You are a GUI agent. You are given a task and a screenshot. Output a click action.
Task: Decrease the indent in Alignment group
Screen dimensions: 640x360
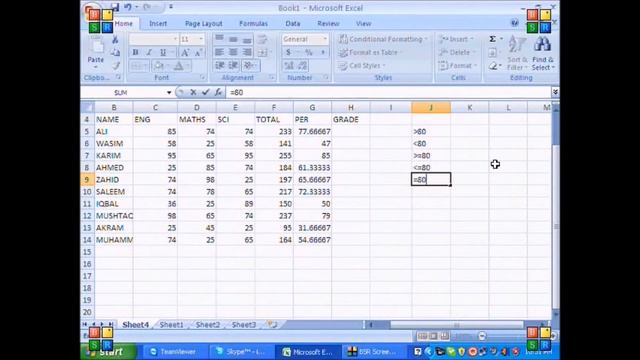[x=220, y=65]
